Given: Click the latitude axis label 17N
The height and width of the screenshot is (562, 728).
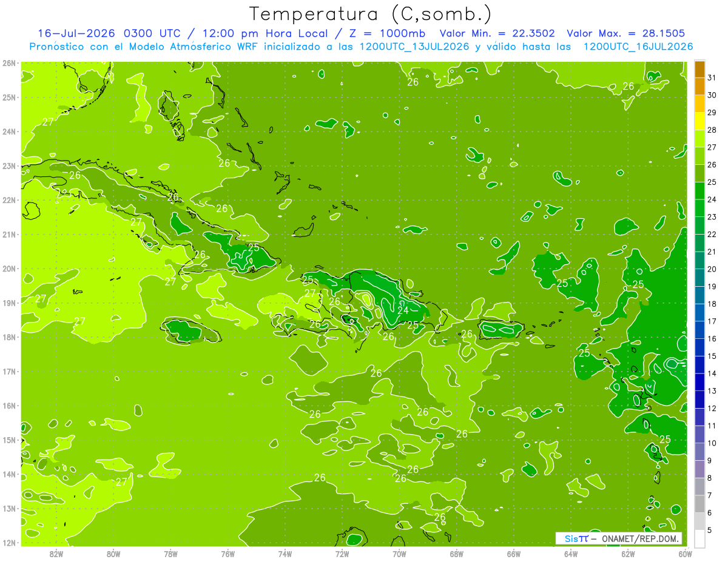Looking at the screenshot, I should (8, 372).
